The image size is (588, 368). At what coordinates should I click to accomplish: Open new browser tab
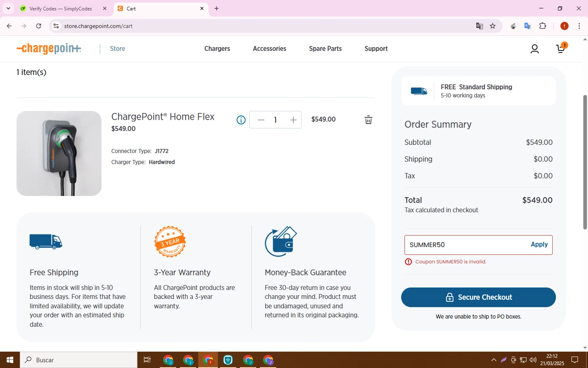[x=216, y=8]
